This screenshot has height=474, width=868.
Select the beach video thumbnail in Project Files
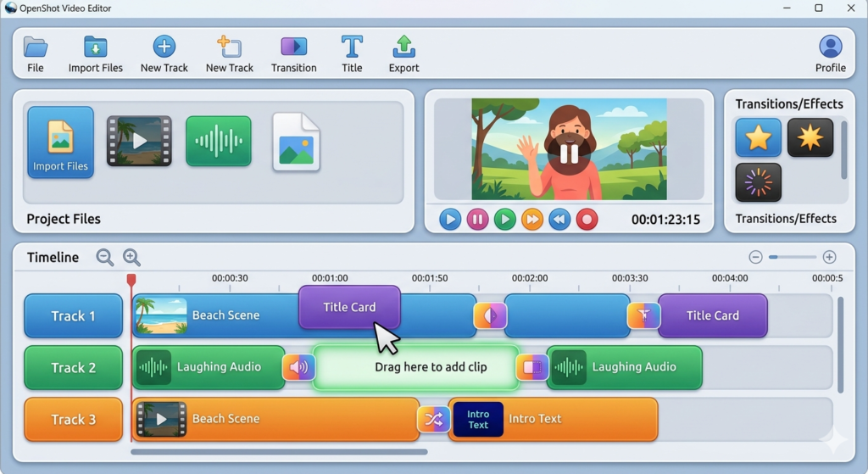click(x=139, y=142)
